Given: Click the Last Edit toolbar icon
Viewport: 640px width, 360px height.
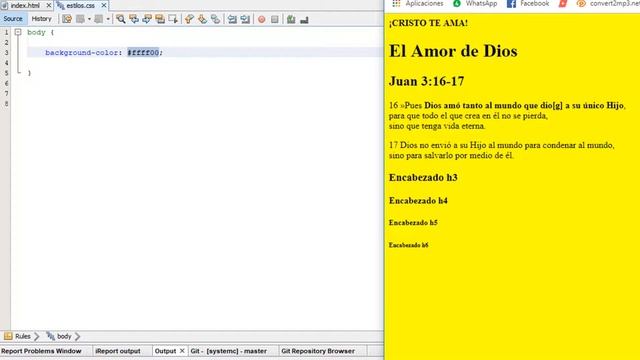Looking at the screenshot, I should click(x=67, y=19).
